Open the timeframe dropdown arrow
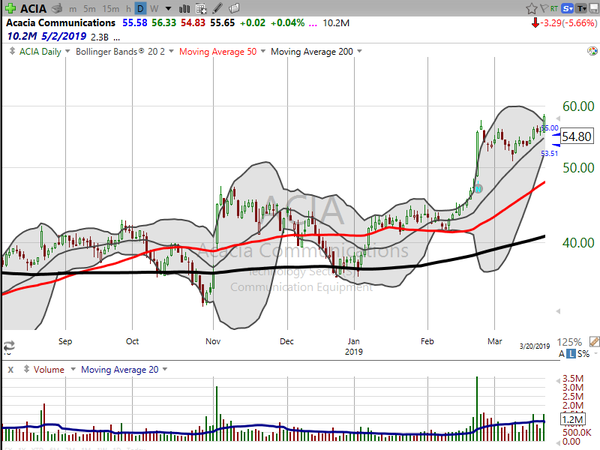600x450 pixels. (168, 8)
